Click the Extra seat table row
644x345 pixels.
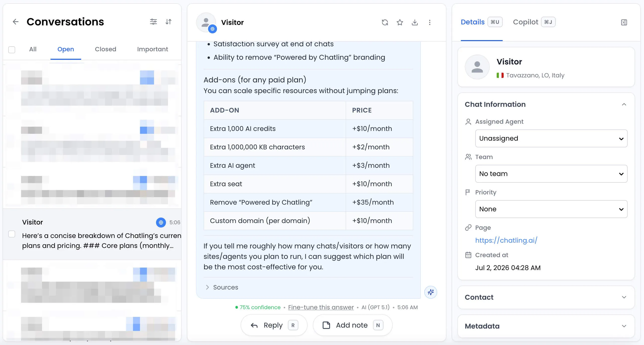coord(308,184)
